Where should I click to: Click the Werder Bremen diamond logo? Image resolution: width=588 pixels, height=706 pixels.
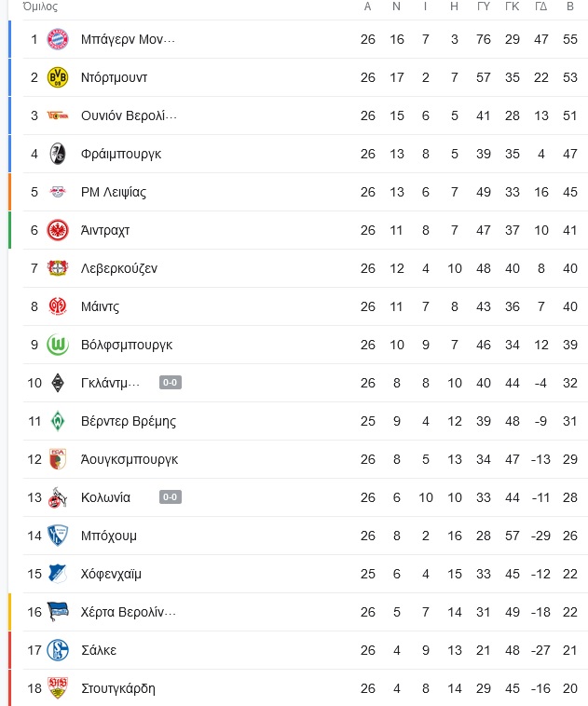tap(58, 421)
